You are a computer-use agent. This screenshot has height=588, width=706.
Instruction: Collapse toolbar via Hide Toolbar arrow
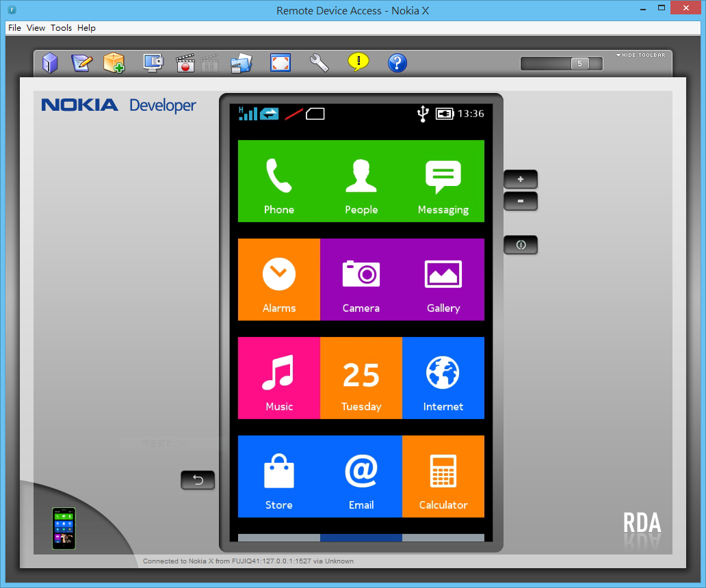click(640, 55)
